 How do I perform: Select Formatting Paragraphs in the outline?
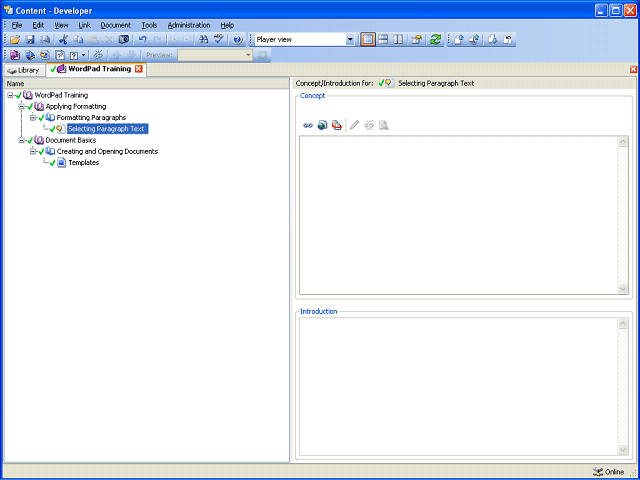91,118
